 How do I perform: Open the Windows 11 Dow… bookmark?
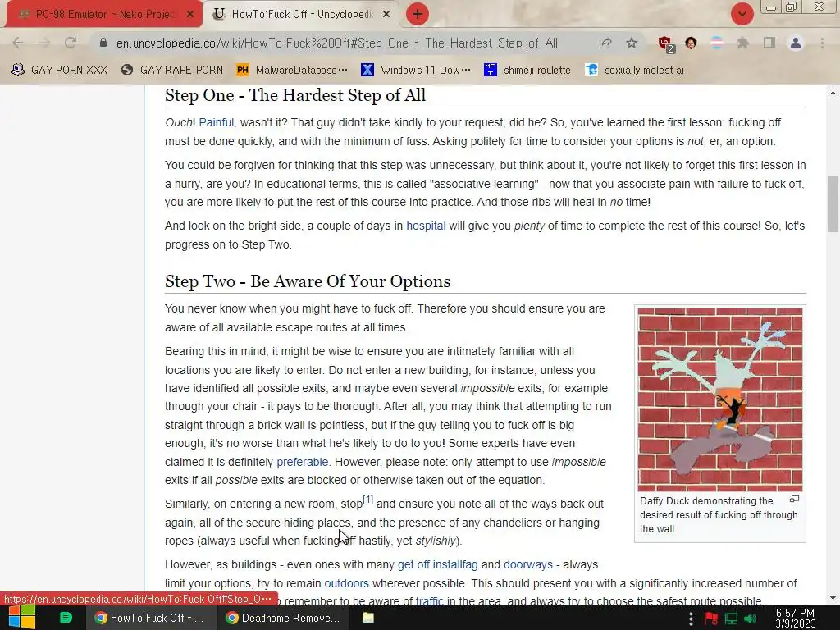416,71
